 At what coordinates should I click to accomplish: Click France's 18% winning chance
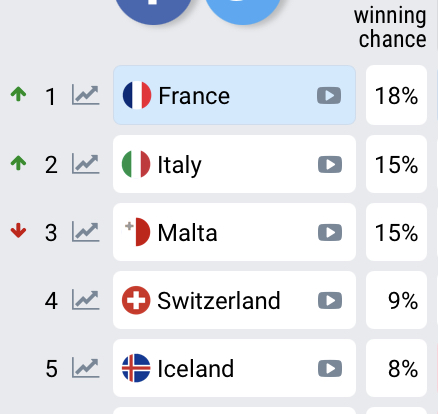(x=396, y=95)
